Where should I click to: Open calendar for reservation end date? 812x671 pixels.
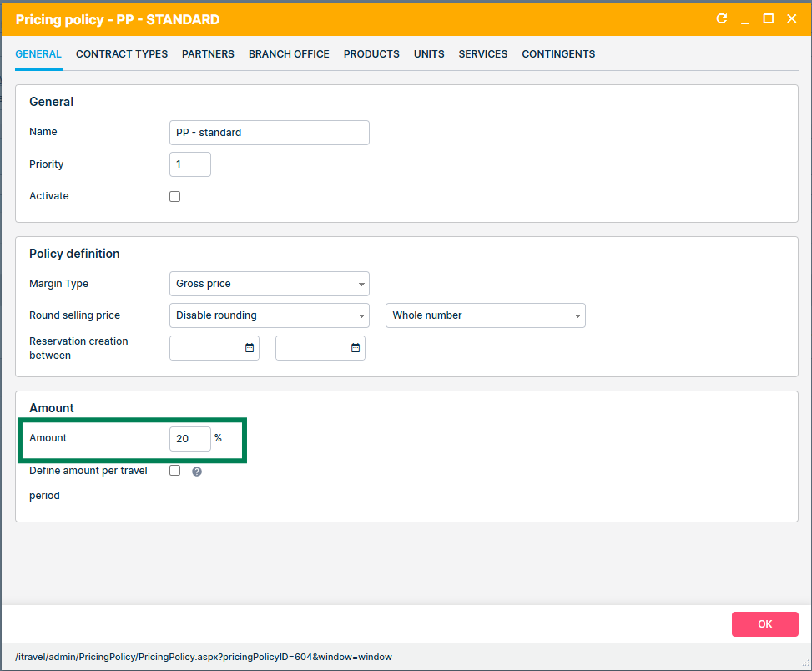(x=355, y=348)
